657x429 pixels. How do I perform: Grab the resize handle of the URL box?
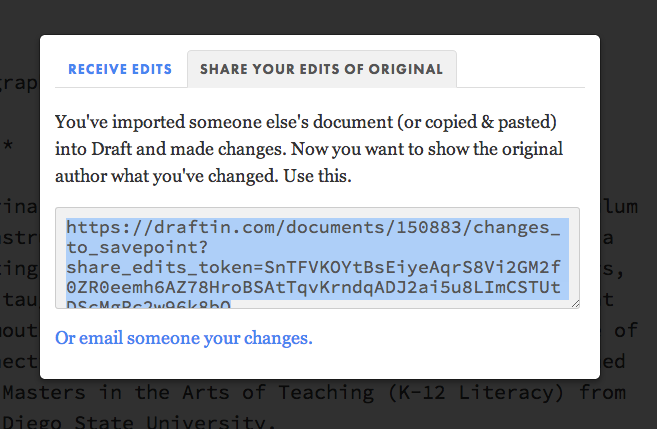574,303
